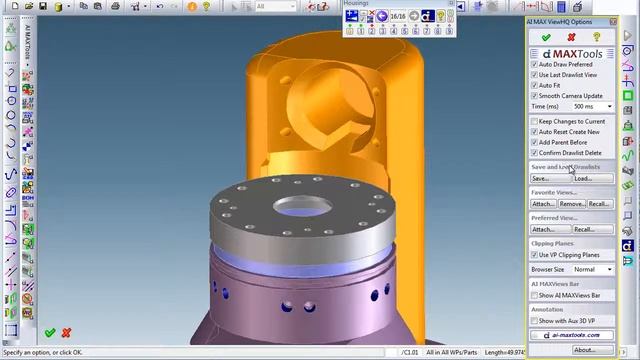The height and width of the screenshot is (360, 640).
Task: Click the green checkmark in the viewport corner
Action: tap(50, 333)
